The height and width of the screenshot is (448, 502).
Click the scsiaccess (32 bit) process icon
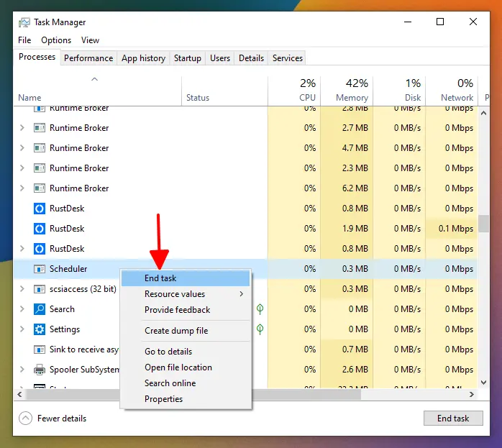40,289
